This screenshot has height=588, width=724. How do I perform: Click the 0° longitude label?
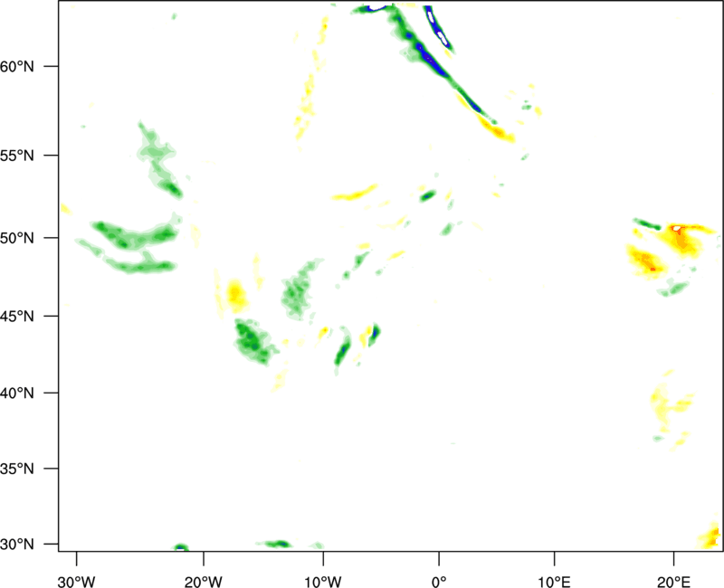point(439,582)
